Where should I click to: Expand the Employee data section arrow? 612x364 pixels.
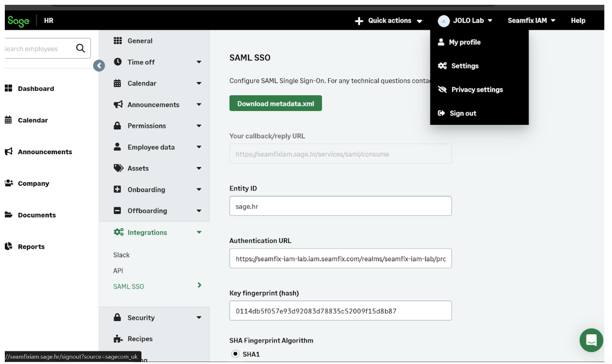199,147
